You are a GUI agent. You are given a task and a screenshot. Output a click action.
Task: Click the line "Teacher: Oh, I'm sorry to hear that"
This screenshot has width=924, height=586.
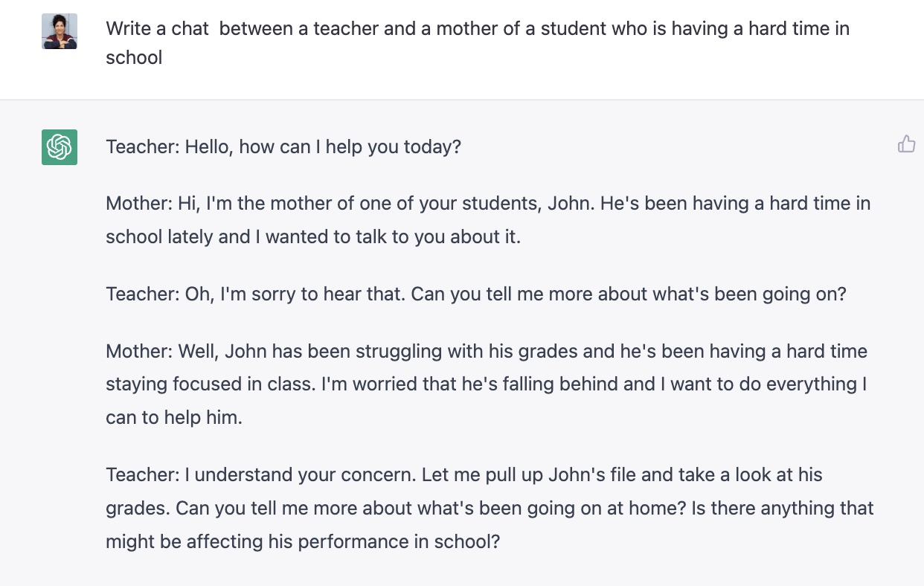(475, 294)
